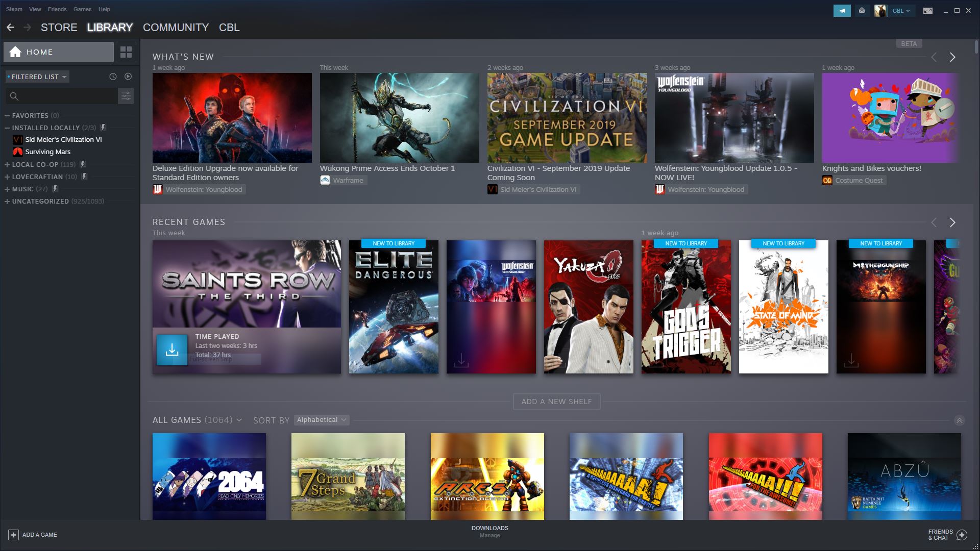Click the advanced filters slider icon
This screenshot has height=551, width=980.
(x=126, y=96)
